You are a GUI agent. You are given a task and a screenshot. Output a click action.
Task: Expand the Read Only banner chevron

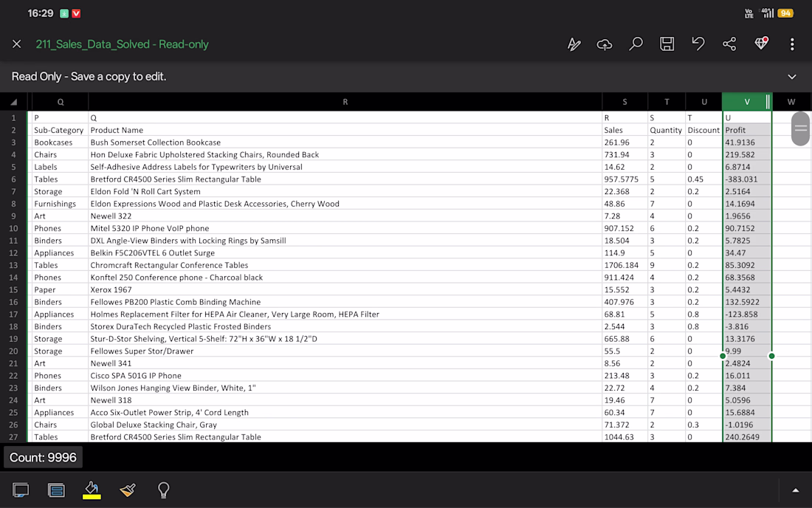[x=792, y=77]
